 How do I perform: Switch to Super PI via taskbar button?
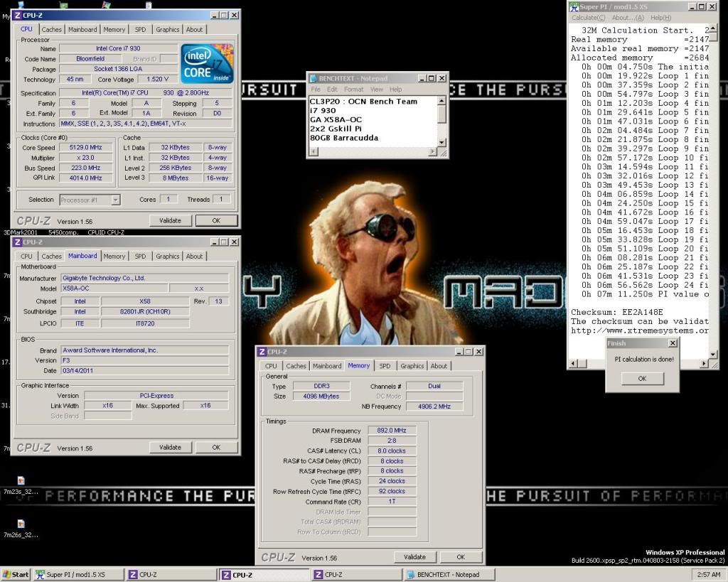point(77,574)
